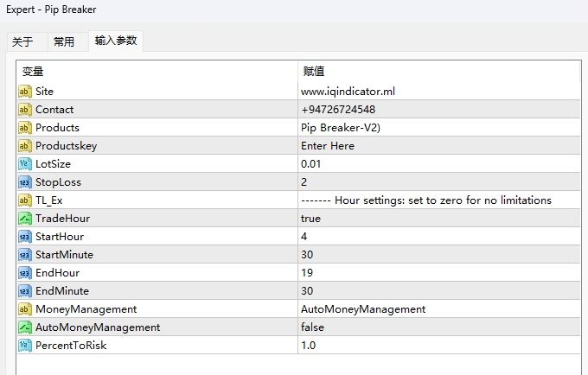Screen dimensions: 588x375
Task: Click the Productskey value 'Enter Here'
Action: tap(327, 146)
